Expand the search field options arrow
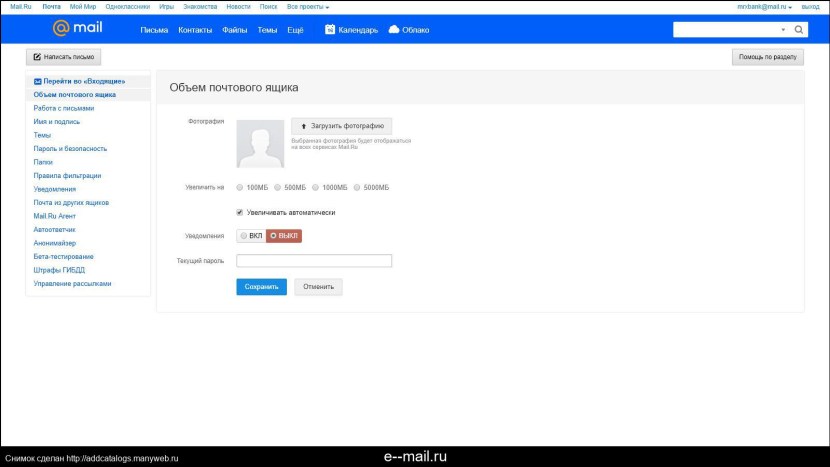 (x=783, y=30)
